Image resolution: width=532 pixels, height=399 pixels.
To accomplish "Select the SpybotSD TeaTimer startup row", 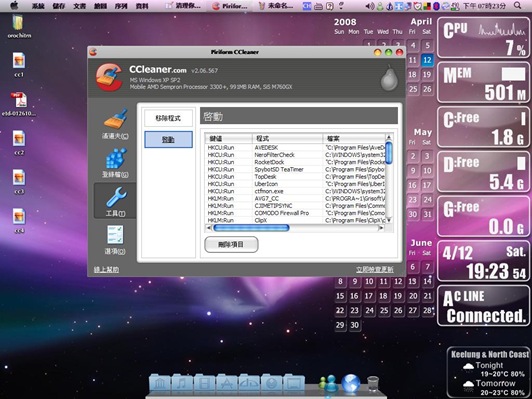I will [x=295, y=169].
